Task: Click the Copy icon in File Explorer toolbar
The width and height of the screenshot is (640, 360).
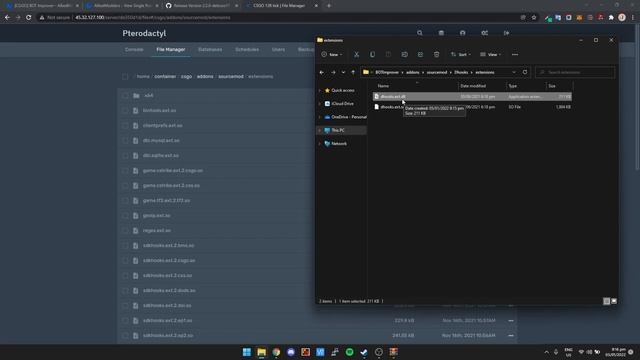Action: pos(372,54)
